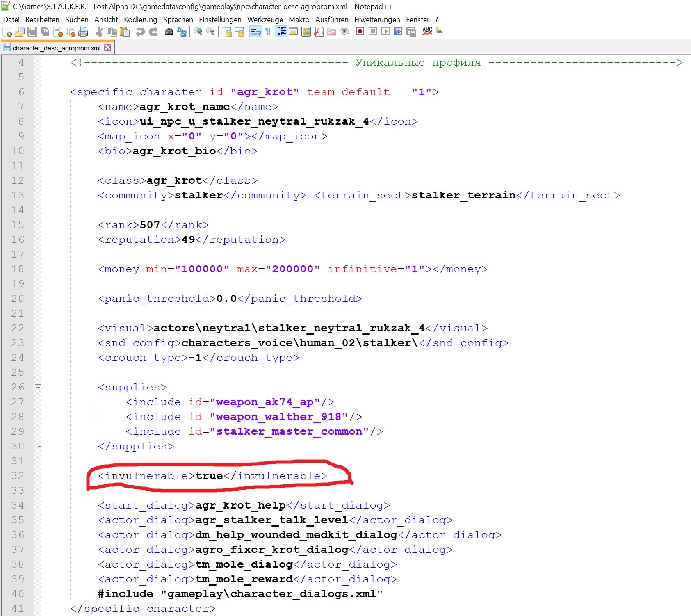Close the character_desc_agroprom.xml tab
Viewport: 691px width, 616px height.
pyautogui.click(x=108, y=48)
